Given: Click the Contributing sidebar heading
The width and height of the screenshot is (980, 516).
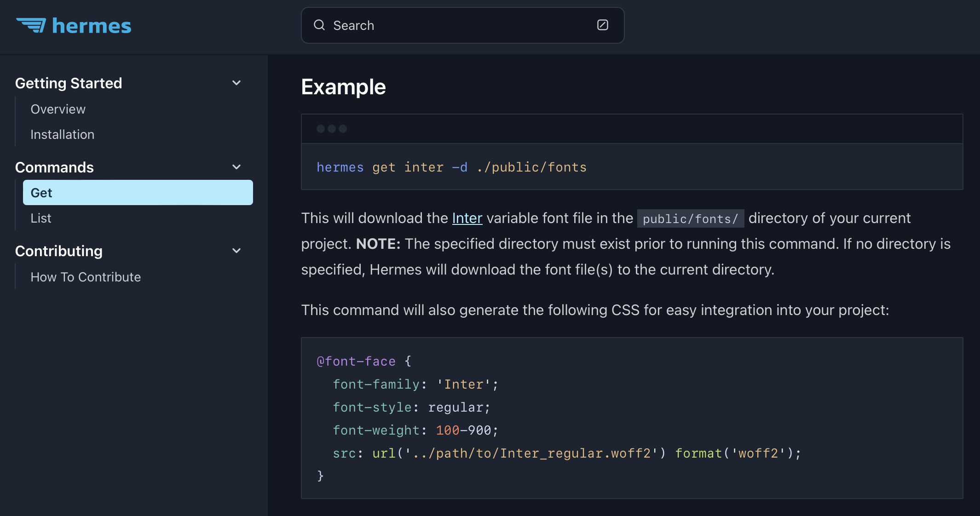Looking at the screenshot, I should point(59,251).
